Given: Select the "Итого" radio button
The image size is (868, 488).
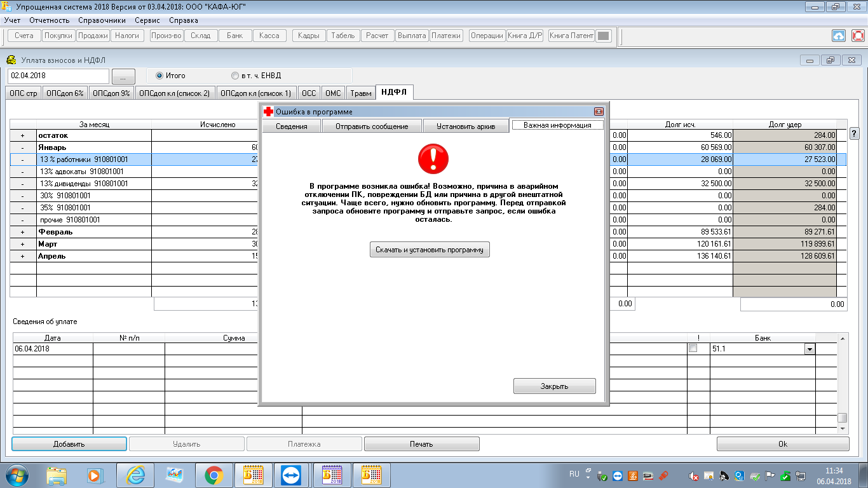Looking at the screenshot, I should (159, 76).
